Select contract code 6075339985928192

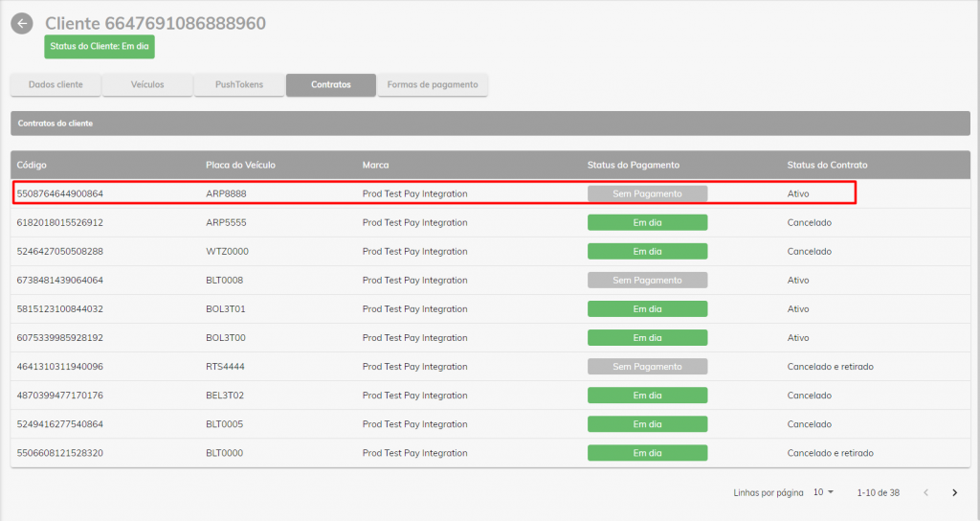pyautogui.click(x=60, y=338)
